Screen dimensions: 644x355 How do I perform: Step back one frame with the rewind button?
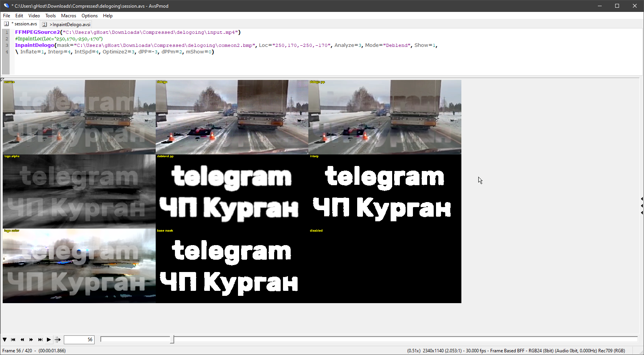(x=22, y=340)
